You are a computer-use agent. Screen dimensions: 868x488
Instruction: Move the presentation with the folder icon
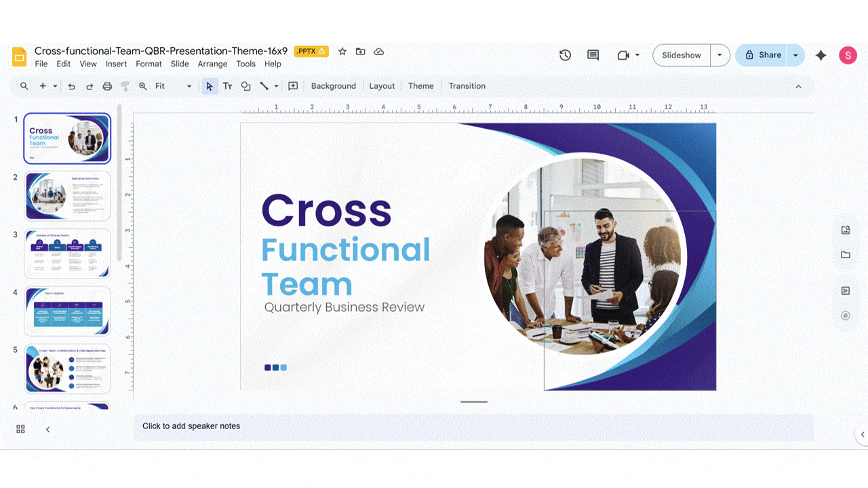[x=360, y=51]
